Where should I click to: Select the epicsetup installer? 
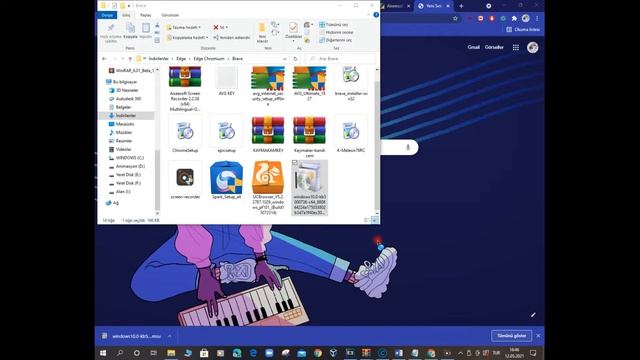(x=227, y=135)
